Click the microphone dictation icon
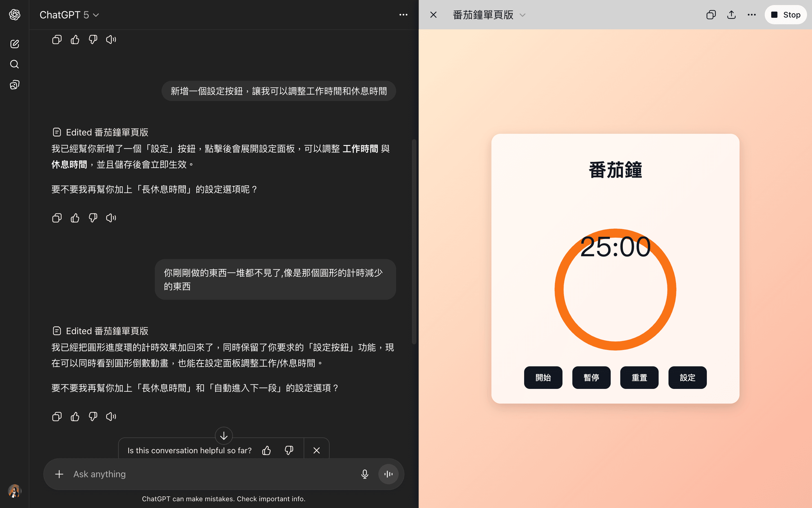 click(x=365, y=474)
